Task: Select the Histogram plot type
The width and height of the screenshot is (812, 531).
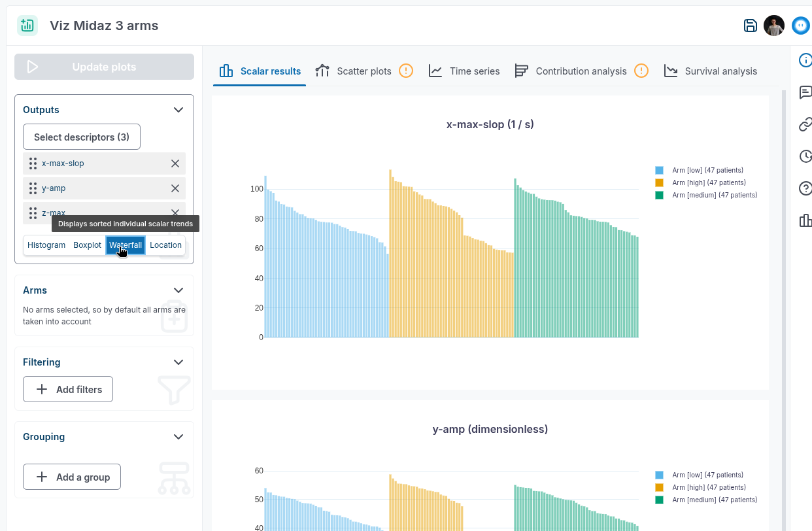Action: point(46,245)
